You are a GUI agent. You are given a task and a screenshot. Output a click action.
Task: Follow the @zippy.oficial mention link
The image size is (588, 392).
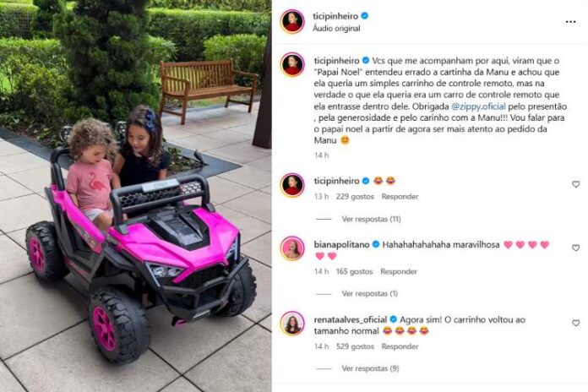(478, 106)
